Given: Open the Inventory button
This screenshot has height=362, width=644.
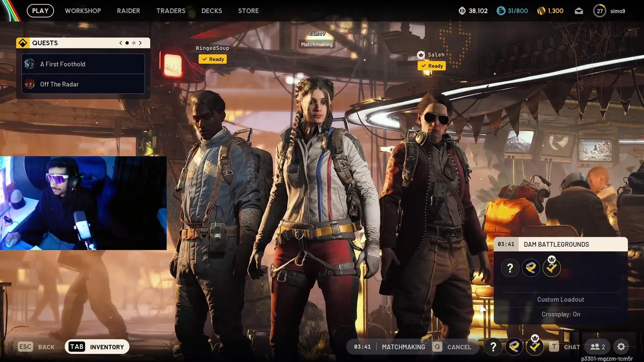Looking at the screenshot, I should click(x=97, y=347).
